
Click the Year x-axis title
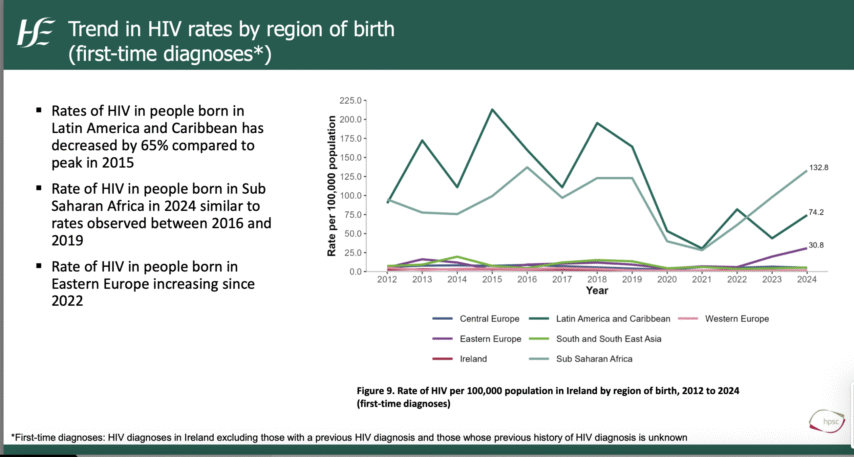[x=596, y=292]
